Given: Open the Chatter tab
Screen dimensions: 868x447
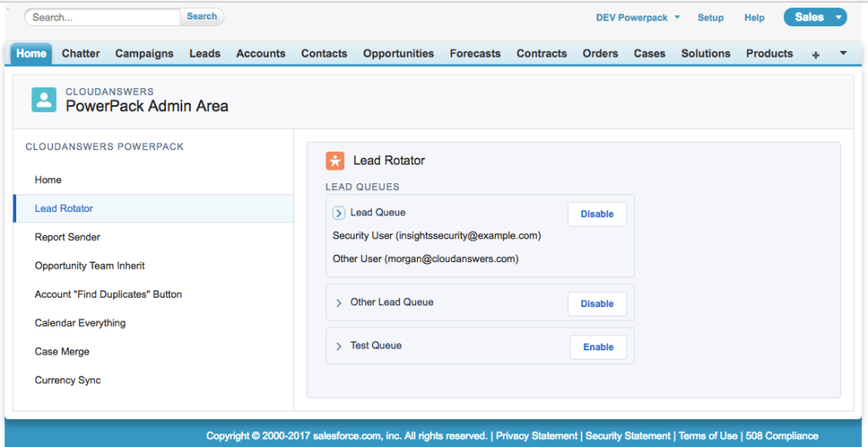Looking at the screenshot, I should click(x=81, y=53).
